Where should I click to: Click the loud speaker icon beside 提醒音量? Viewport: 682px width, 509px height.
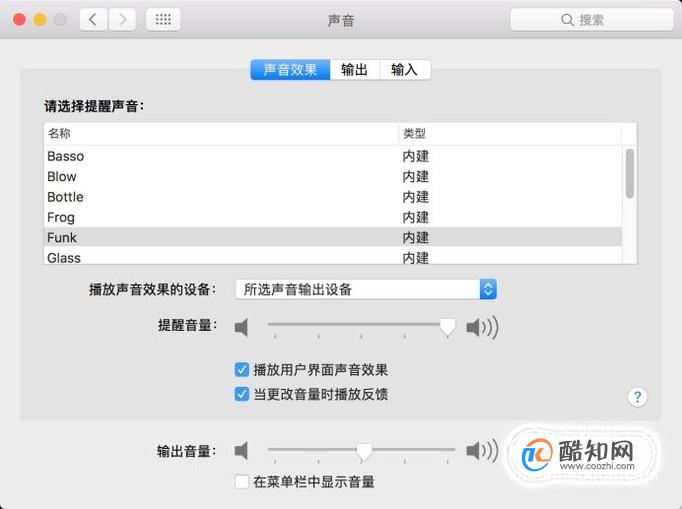coord(482,327)
